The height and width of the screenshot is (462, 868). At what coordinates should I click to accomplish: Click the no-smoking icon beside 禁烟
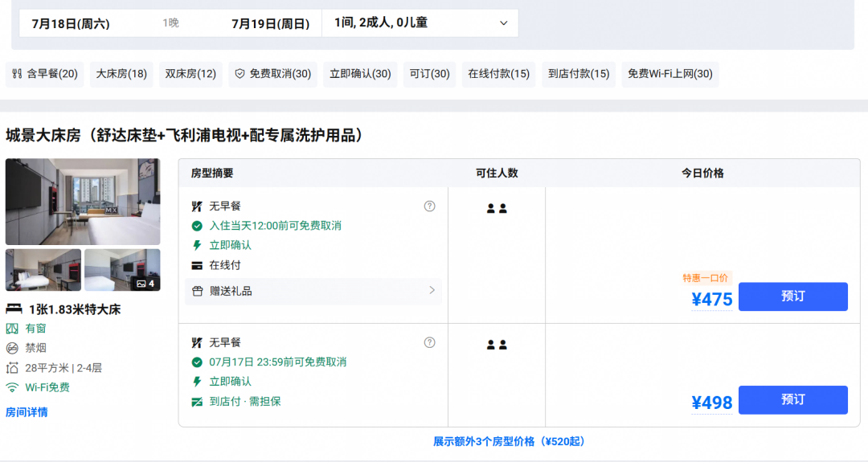tap(12, 348)
